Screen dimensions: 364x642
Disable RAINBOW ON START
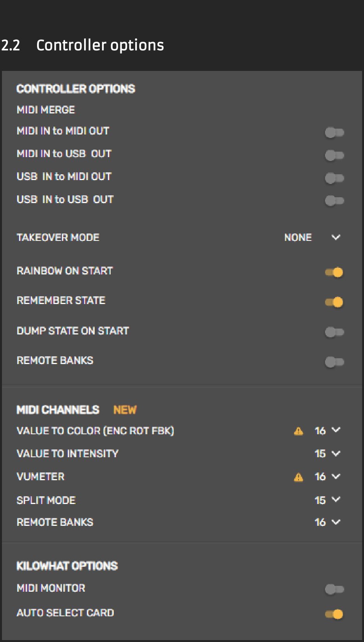tap(333, 273)
